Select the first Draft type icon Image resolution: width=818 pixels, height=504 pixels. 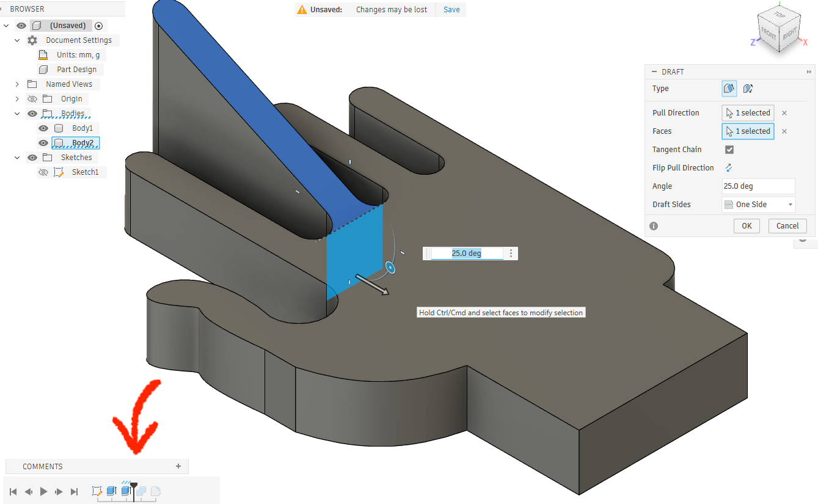click(x=729, y=89)
